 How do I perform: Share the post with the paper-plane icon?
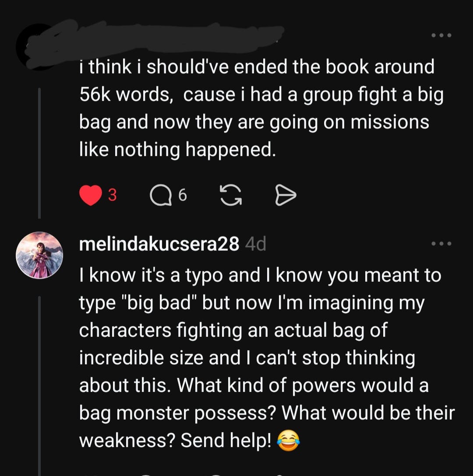[286, 195]
